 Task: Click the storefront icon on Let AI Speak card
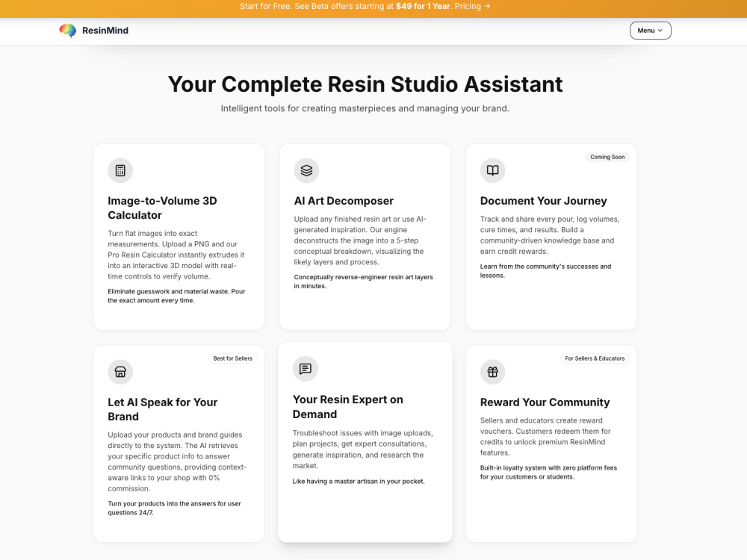120,372
